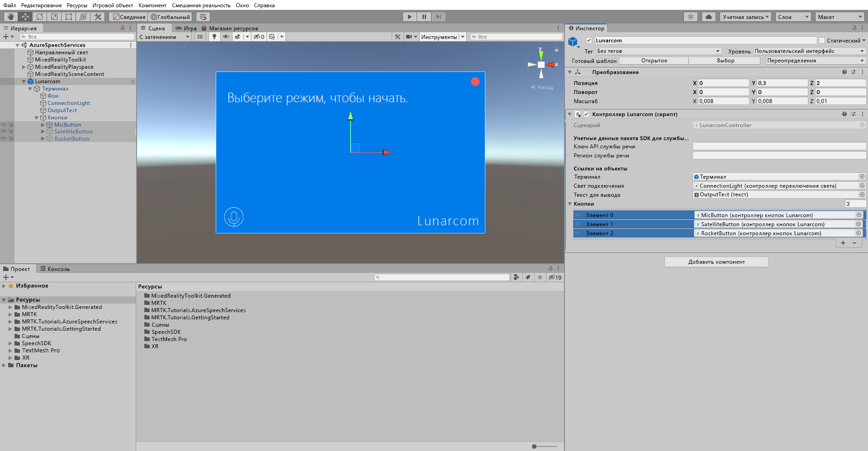Switch to the Магазин ресурсов tab

230,28
